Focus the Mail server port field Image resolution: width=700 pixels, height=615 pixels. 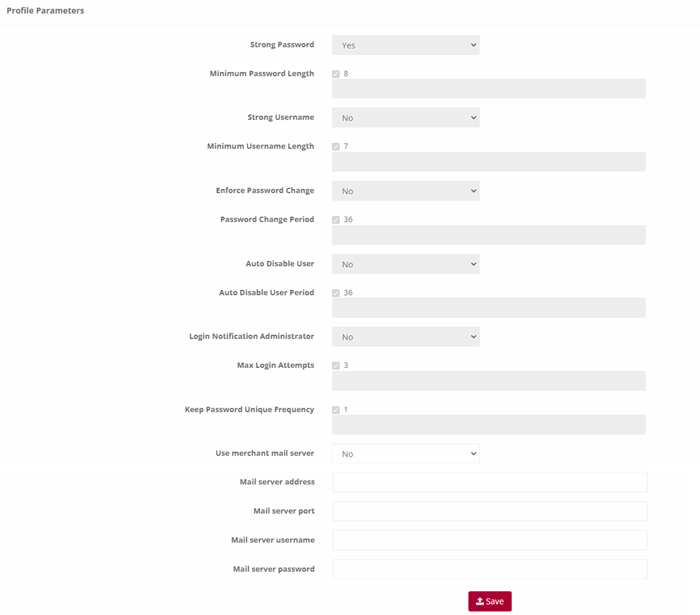click(490, 511)
